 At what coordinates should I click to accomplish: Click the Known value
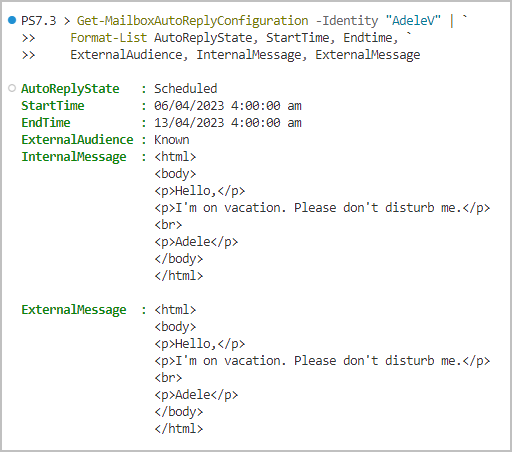[172, 140]
